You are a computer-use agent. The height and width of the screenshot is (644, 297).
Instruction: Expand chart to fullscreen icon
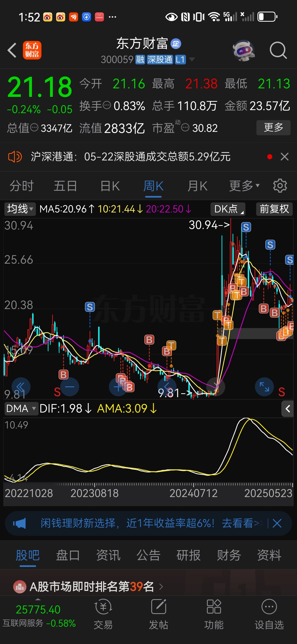pos(265,387)
